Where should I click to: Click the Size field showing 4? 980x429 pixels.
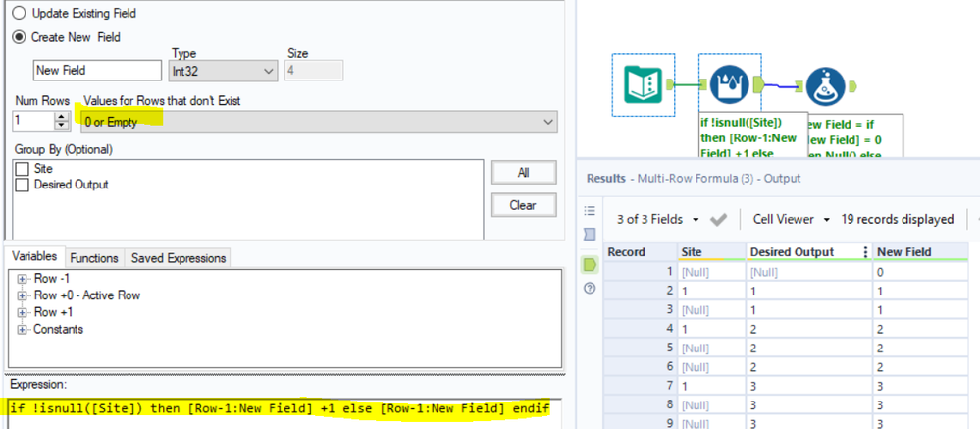[x=314, y=71]
